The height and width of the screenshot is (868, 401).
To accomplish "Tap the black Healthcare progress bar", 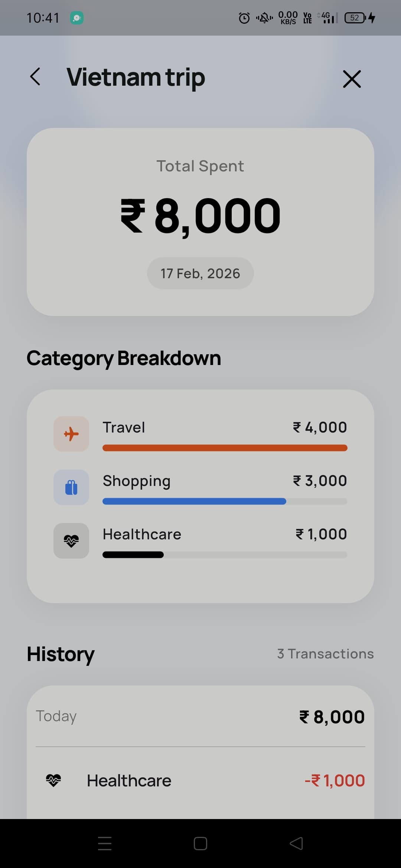I will tap(133, 555).
